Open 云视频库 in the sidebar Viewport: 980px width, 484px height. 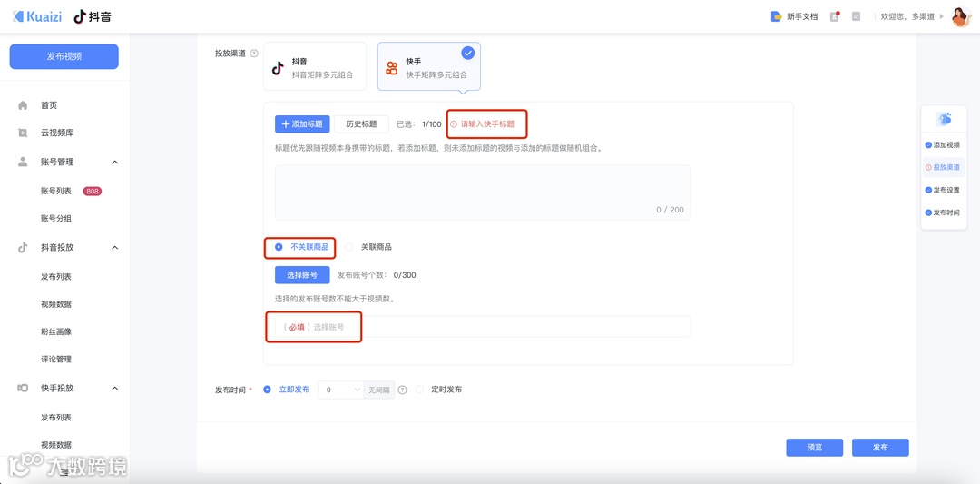coord(57,133)
